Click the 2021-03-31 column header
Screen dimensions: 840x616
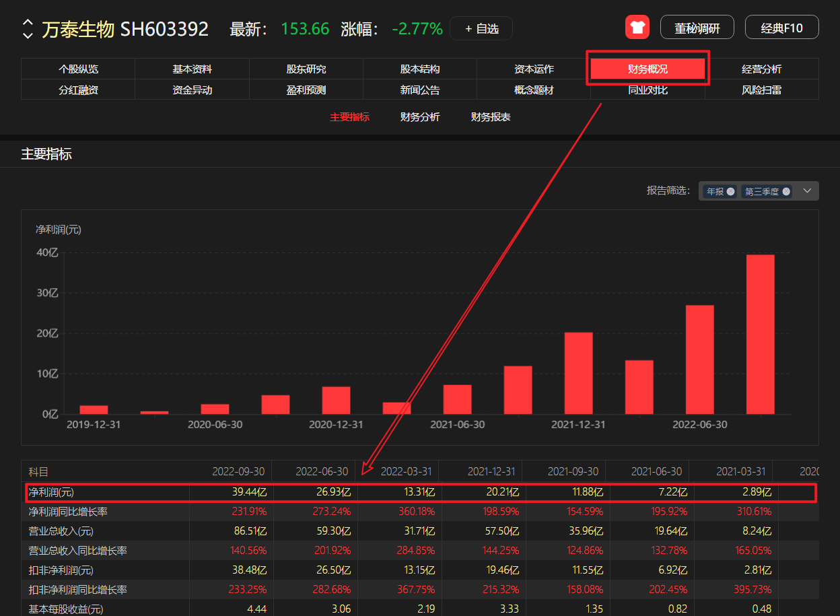742,472
